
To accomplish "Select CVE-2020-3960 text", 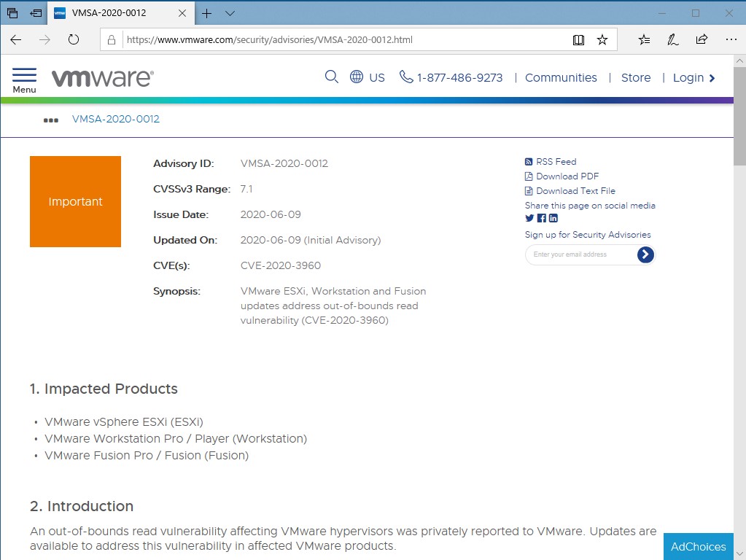I will click(281, 265).
